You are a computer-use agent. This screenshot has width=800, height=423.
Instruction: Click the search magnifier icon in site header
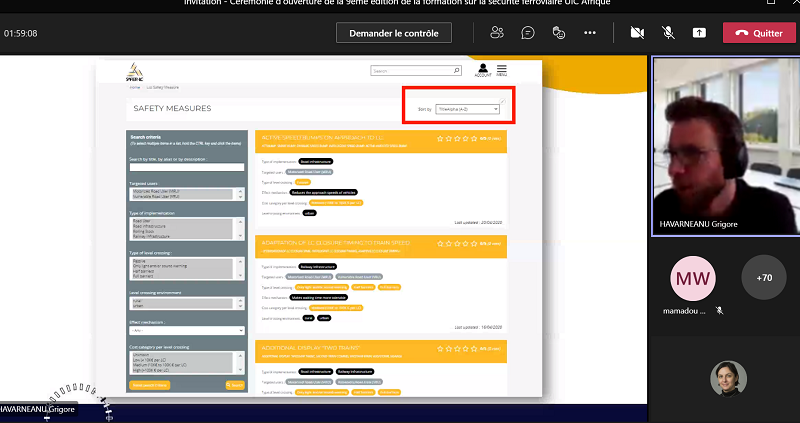[457, 71]
